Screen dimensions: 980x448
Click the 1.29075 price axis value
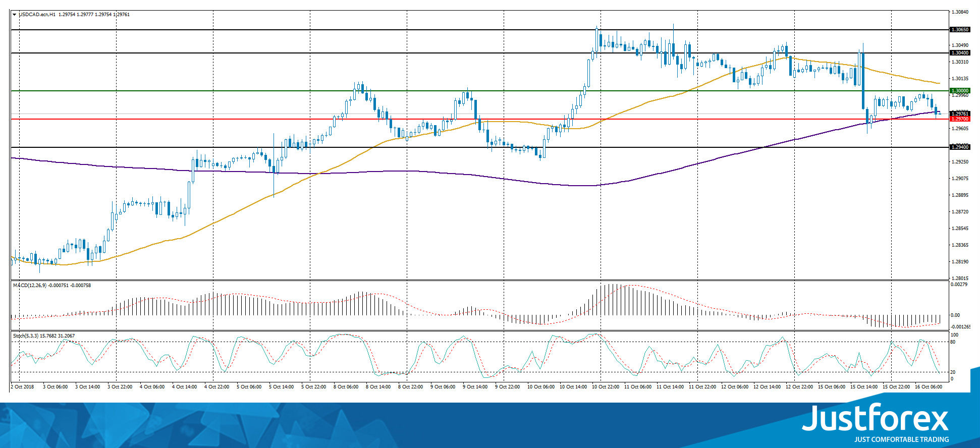(x=960, y=179)
